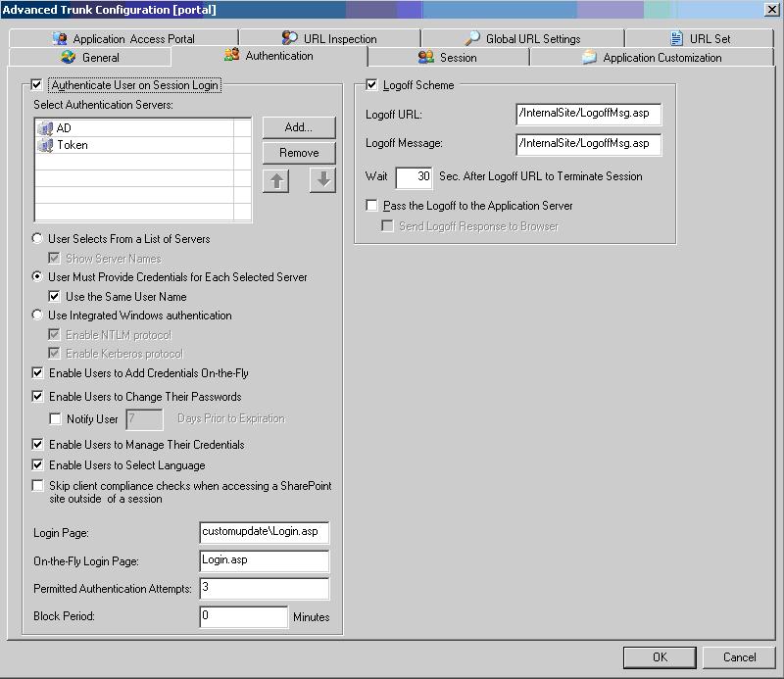This screenshot has width=784, height=679.
Task: Select the Token server icon in the list
Action: click(x=45, y=145)
